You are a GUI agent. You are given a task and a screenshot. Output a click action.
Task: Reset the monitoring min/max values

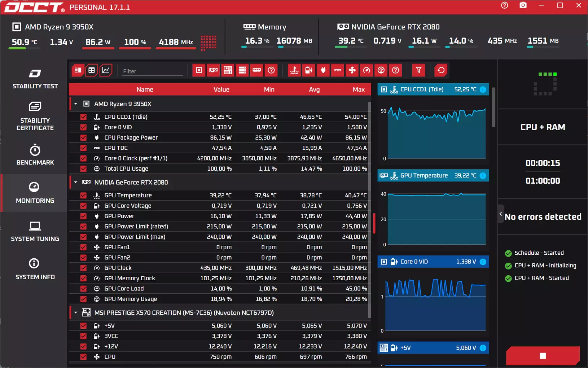441,70
